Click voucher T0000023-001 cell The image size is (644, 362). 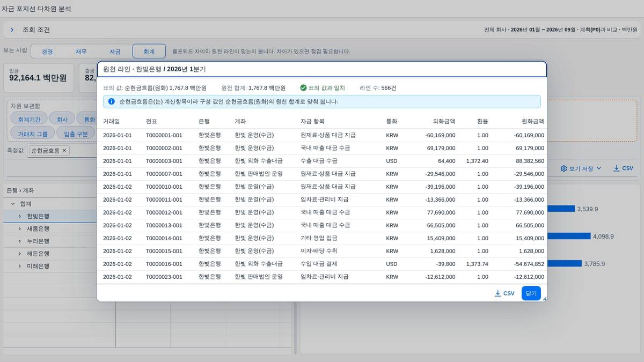(164, 277)
